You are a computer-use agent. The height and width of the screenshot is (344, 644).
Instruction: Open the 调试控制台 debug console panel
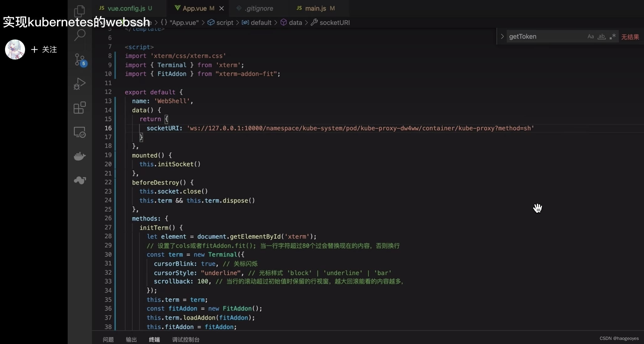pos(185,340)
